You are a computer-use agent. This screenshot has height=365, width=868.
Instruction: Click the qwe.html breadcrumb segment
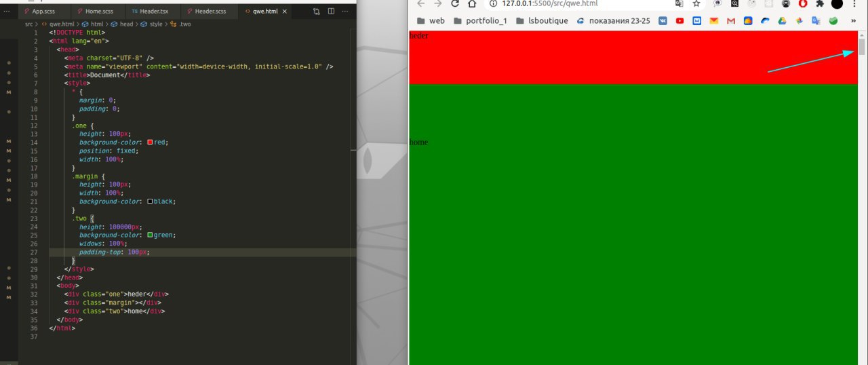[57, 24]
